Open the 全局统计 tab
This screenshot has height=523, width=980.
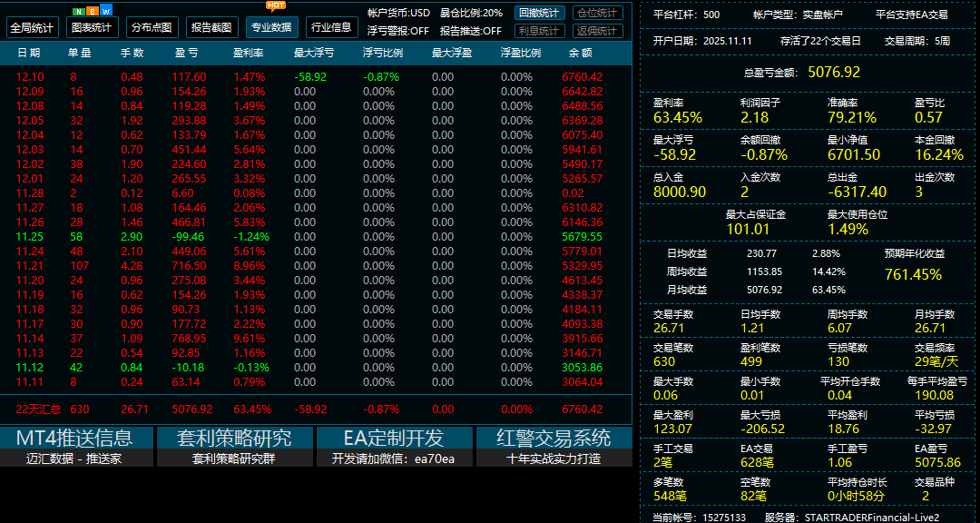click(x=33, y=27)
